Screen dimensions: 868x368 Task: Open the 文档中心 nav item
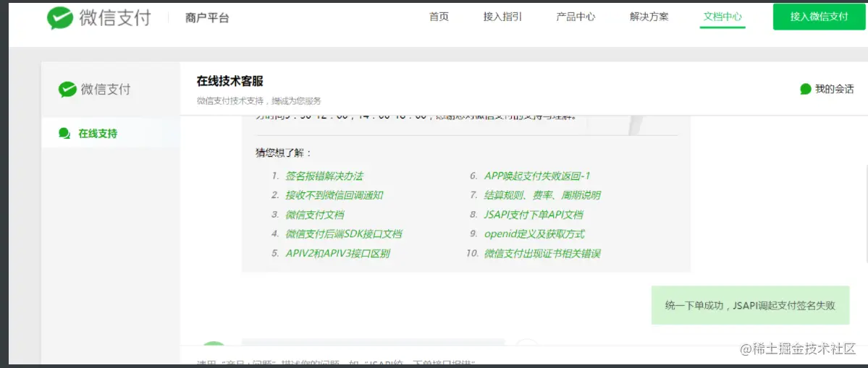[722, 17]
